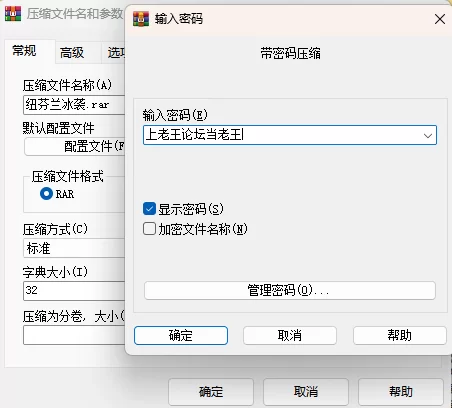Open the 字典大小 32 dropdown

[74, 290]
